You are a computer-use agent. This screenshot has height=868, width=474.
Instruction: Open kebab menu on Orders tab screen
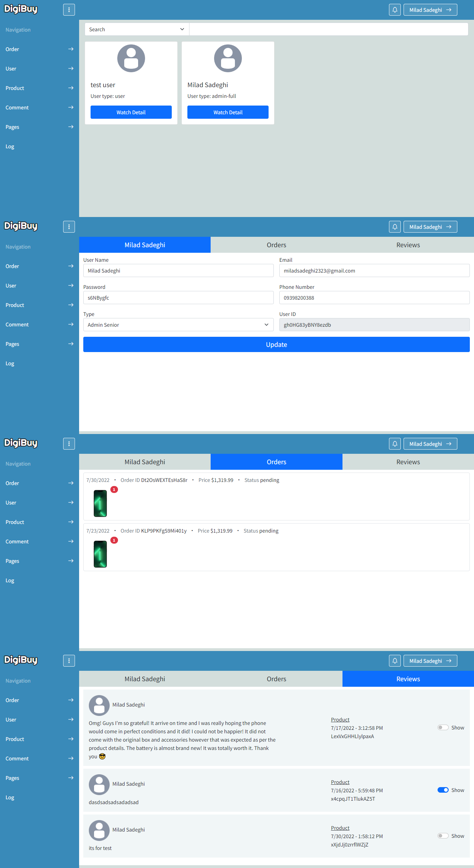point(69,444)
